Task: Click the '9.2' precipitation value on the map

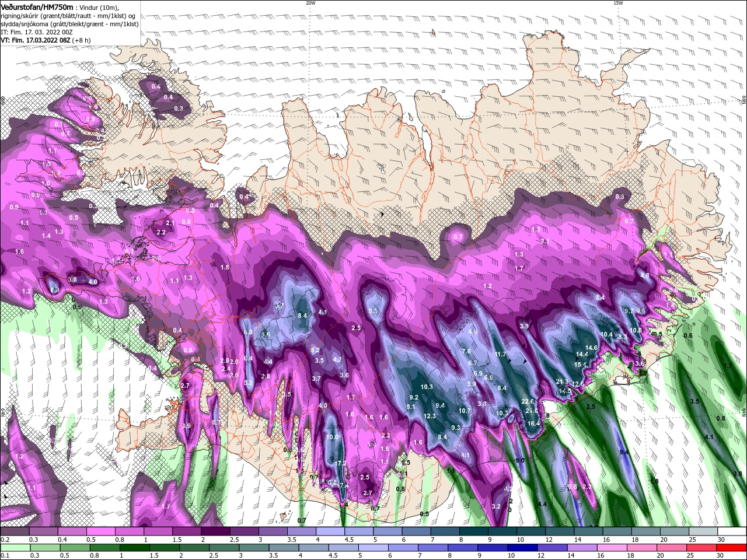Action: point(414,397)
